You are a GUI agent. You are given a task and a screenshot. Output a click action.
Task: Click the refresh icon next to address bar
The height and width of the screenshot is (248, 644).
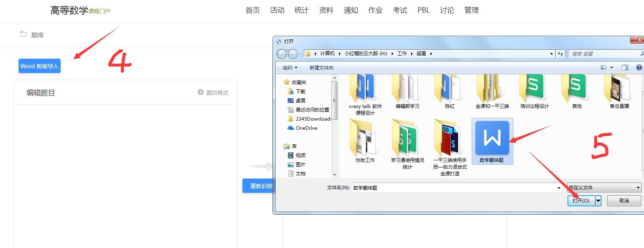pyautogui.click(x=560, y=54)
